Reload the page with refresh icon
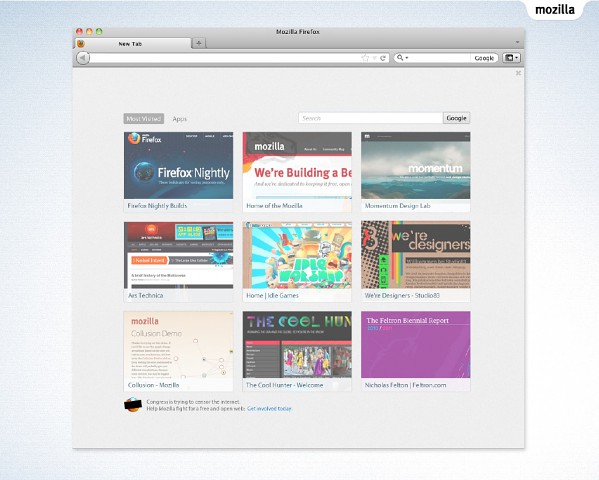The width and height of the screenshot is (599, 480). [x=383, y=58]
